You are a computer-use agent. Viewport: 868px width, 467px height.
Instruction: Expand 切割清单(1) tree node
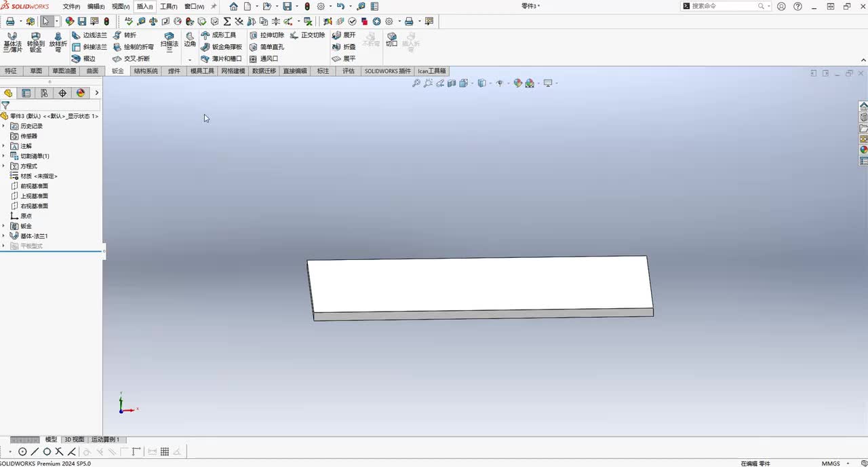click(3, 156)
